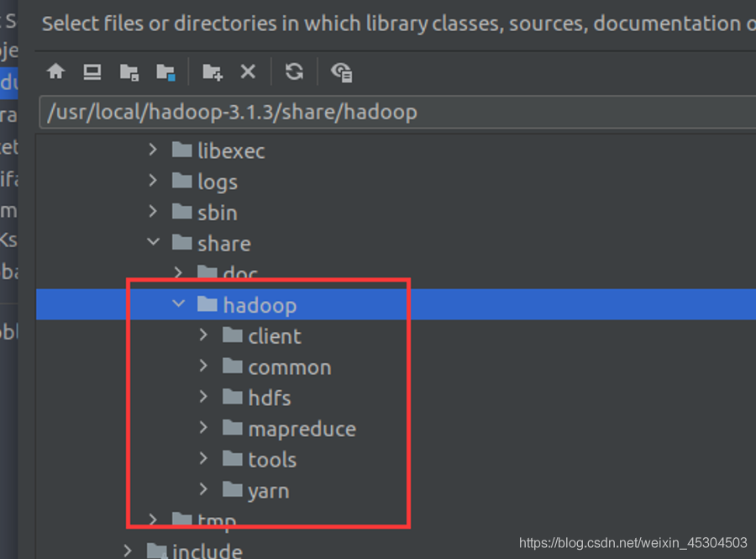Select the logs folder row
The width and height of the screenshot is (756, 559).
[x=396, y=182]
